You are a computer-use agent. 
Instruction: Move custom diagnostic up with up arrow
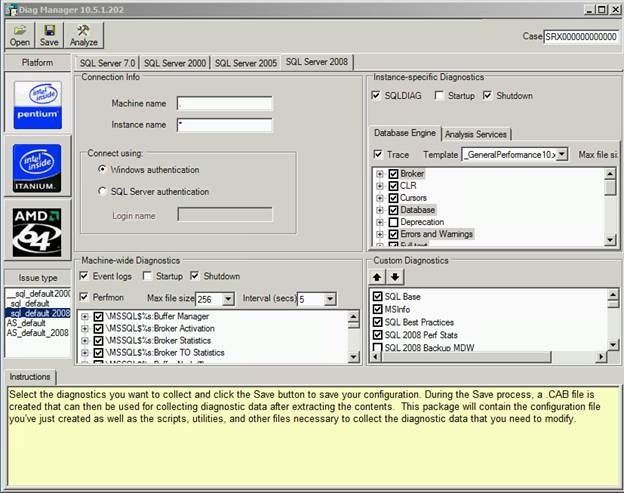[377, 277]
